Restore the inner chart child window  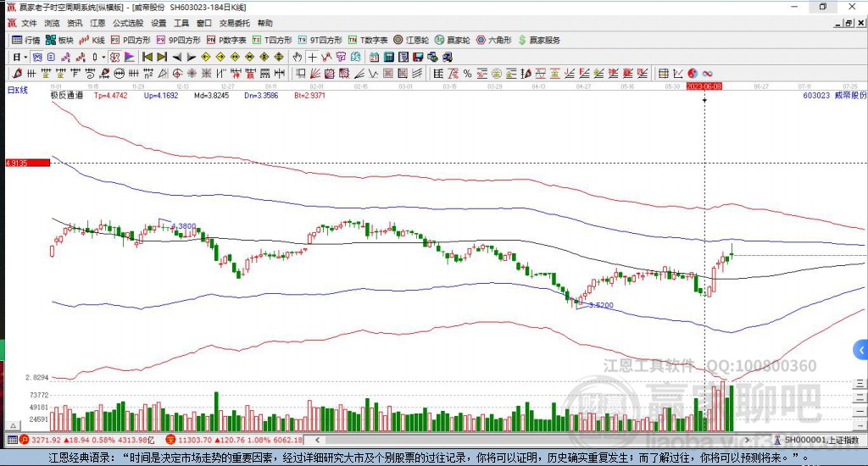click(x=849, y=23)
